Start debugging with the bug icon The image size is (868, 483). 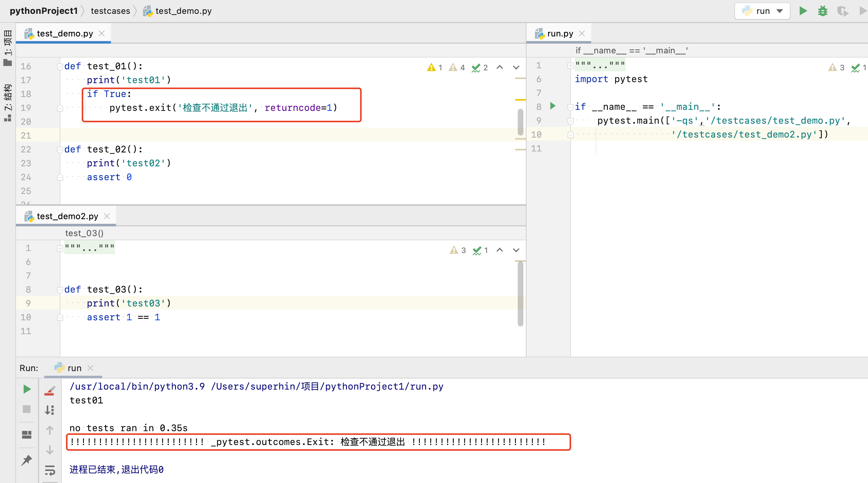pyautogui.click(x=823, y=11)
